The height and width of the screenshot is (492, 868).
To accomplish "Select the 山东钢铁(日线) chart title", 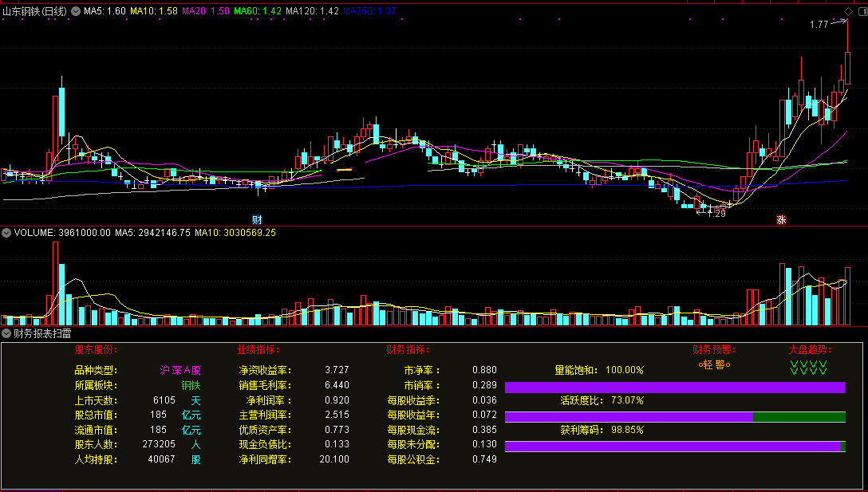I will coord(35,11).
